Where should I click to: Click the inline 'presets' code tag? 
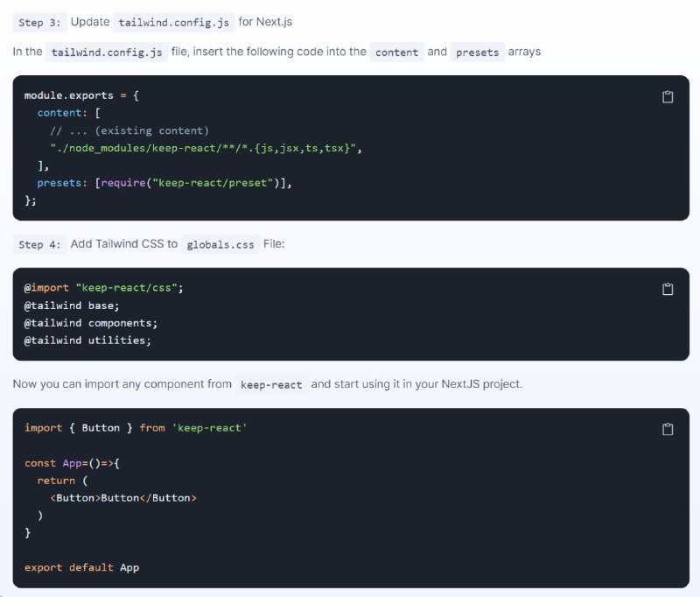tap(477, 53)
